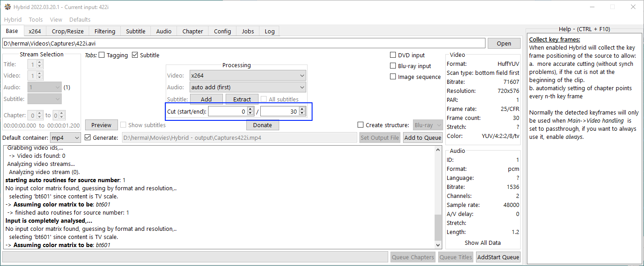Increase the Stream Selection Title number
The image size is (644, 266).
(40, 62)
